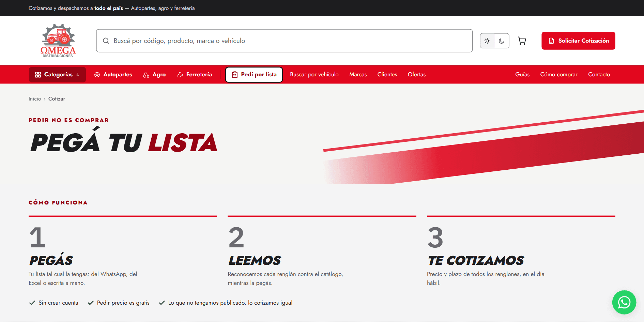
Task: Click the search magnifier icon
Action: point(106,41)
